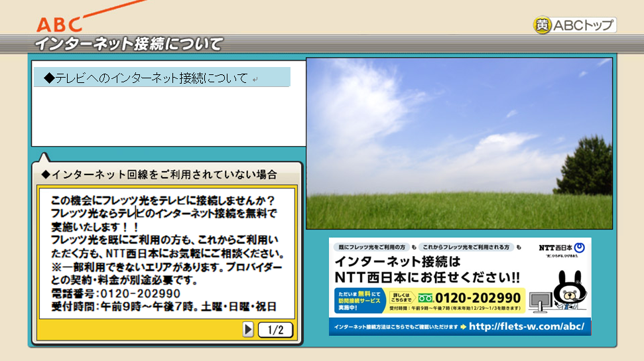The height and width of the screenshot is (361, 644).
Task: Click banner headline インターネット接続は
Action: (397, 261)
